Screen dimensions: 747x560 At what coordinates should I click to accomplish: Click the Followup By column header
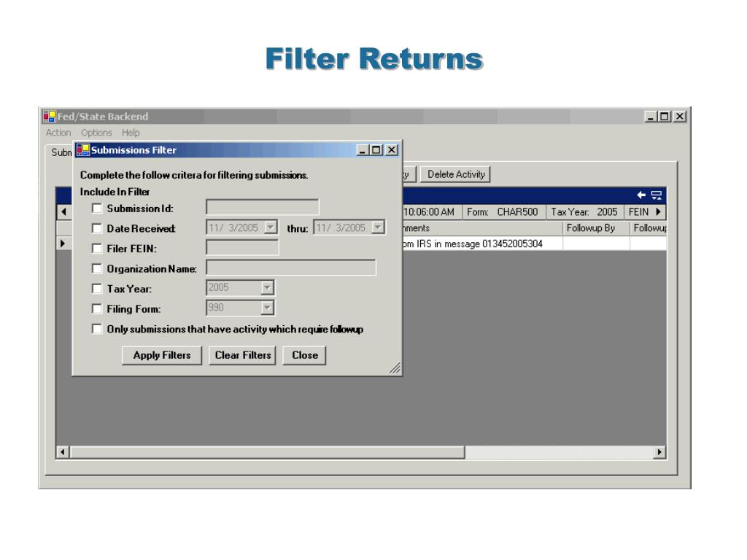click(x=596, y=228)
